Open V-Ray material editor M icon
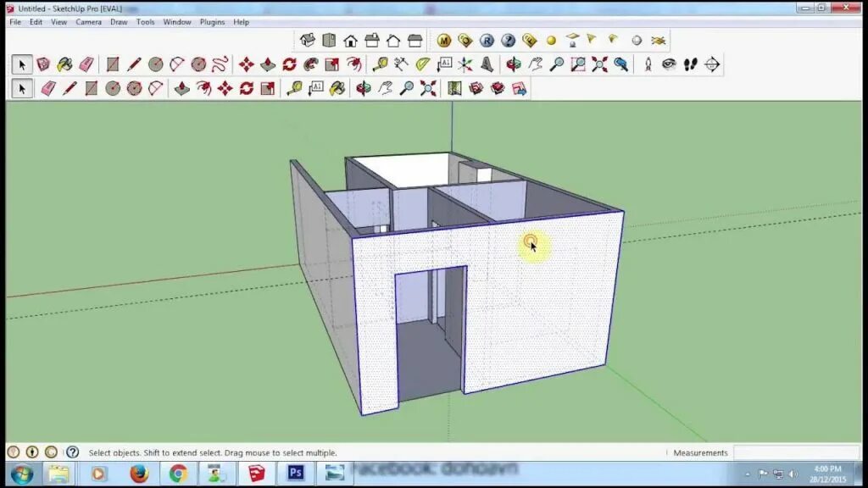 (443, 40)
